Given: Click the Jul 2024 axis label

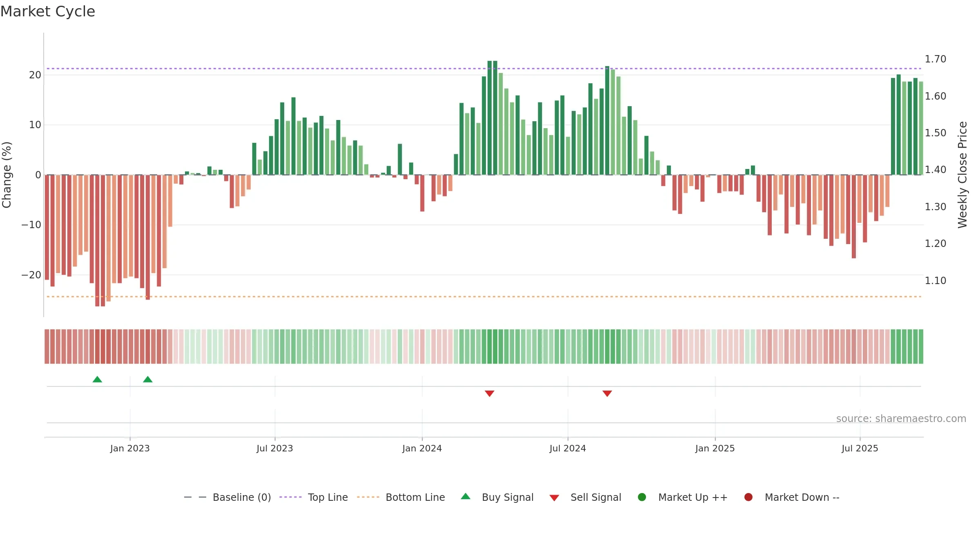Looking at the screenshot, I should (x=568, y=449).
